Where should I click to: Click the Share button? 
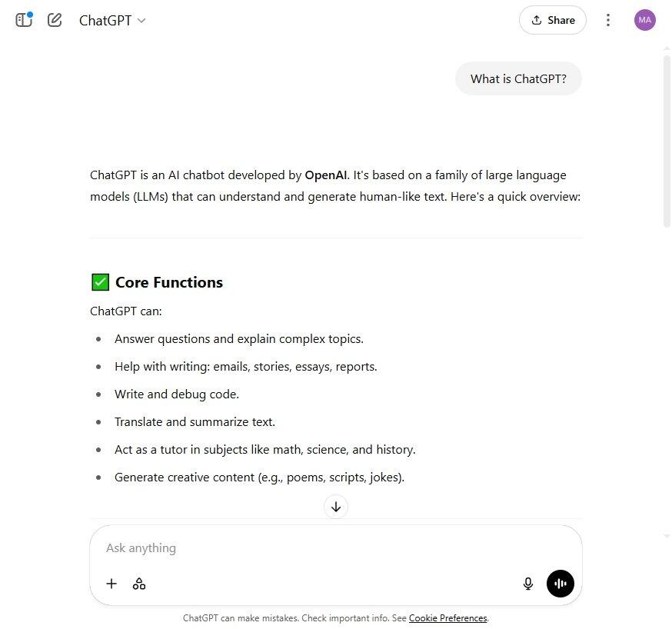click(x=553, y=20)
